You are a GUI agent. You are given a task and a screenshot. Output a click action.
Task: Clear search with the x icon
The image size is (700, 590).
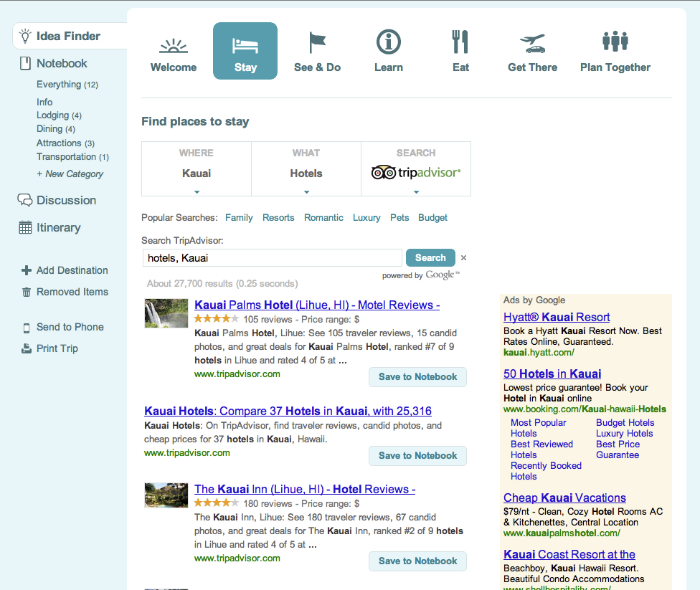coord(463,258)
